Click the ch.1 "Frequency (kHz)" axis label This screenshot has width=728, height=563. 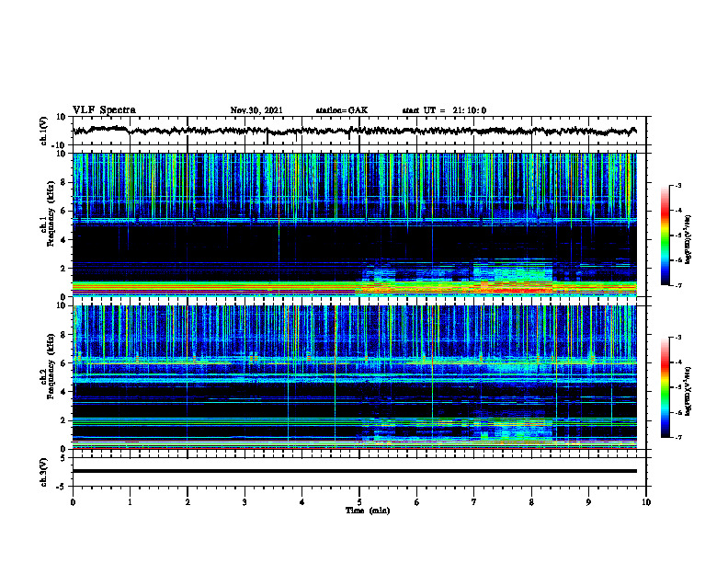point(51,215)
